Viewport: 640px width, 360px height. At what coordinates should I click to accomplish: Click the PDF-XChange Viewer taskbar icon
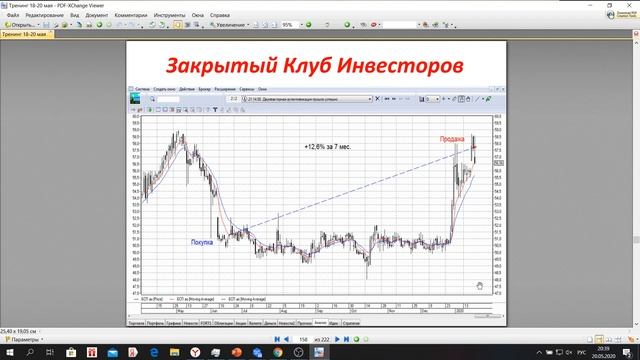coord(319,352)
